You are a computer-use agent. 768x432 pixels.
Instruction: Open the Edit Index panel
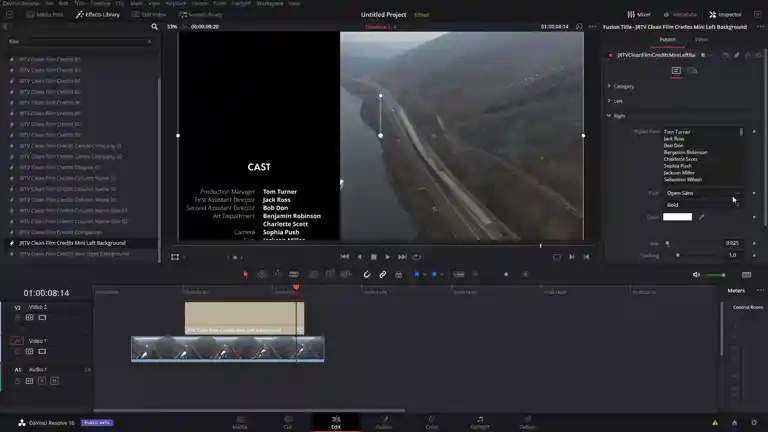(x=149, y=15)
